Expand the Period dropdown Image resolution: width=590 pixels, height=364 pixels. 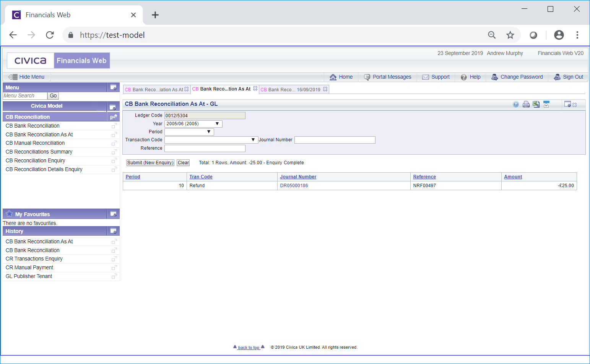pyautogui.click(x=189, y=132)
